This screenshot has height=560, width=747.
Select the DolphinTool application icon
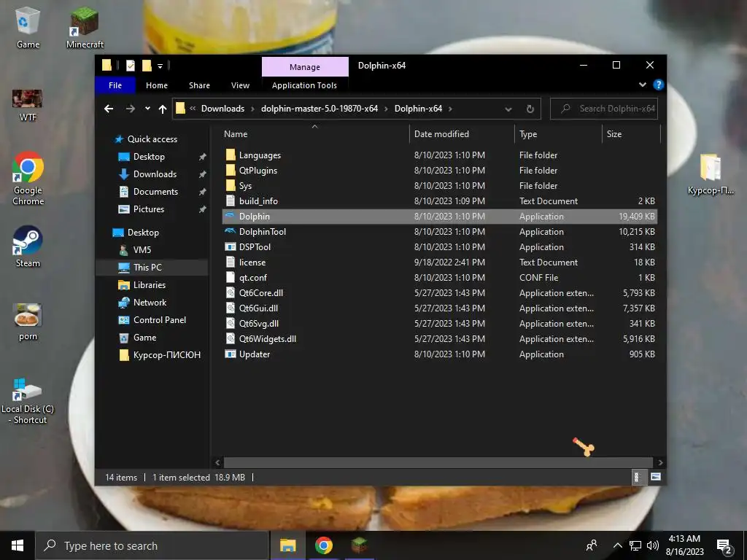click(x=231, y=231)
